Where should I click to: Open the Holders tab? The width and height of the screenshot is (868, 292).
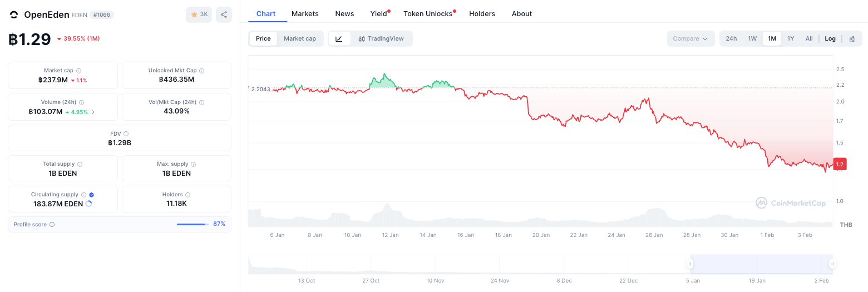pos(482,13)
